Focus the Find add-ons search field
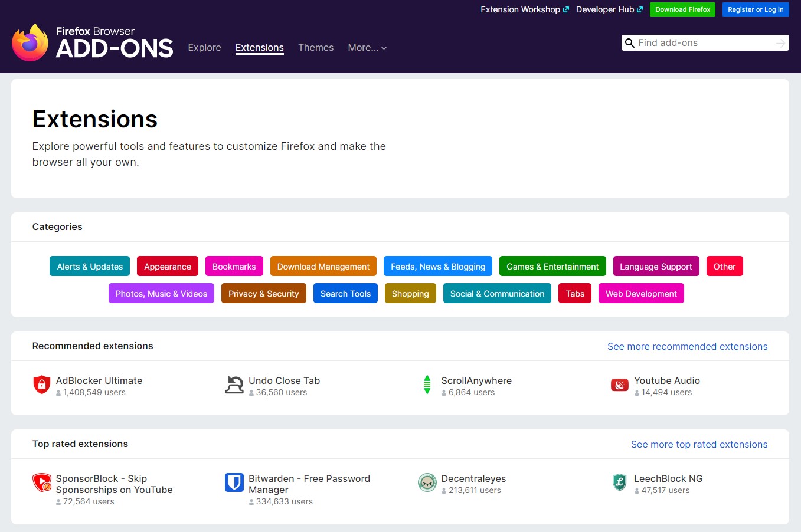 [x=705, y=43]
